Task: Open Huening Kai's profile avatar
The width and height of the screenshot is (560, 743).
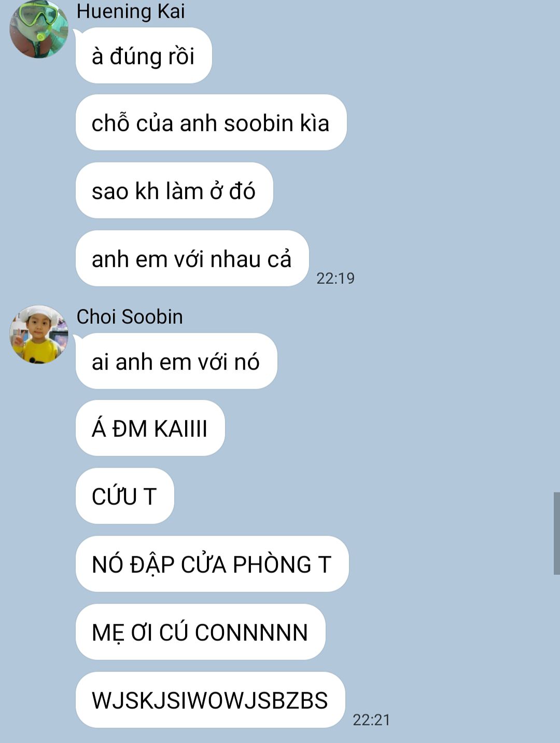Action: tap(39, 29)
